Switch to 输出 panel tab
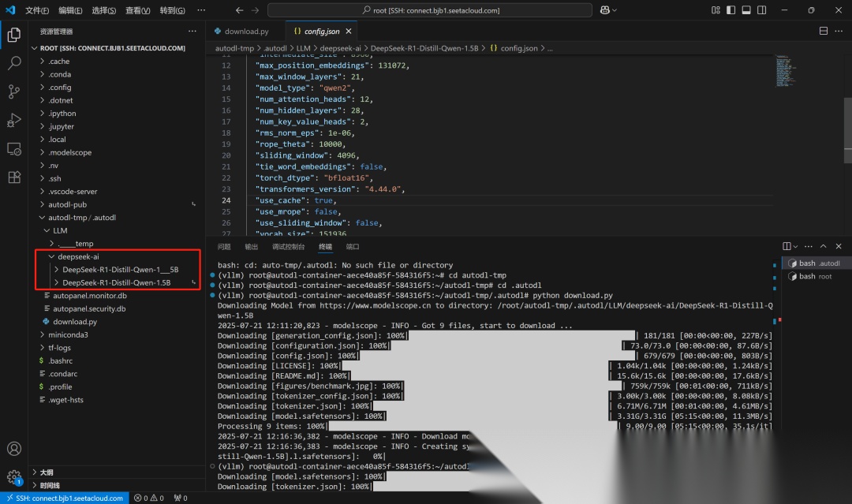 pyautogui.click(x=251, y=247)
